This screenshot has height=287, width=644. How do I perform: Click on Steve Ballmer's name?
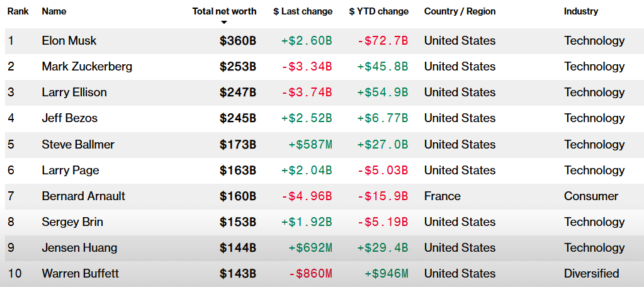78,145
